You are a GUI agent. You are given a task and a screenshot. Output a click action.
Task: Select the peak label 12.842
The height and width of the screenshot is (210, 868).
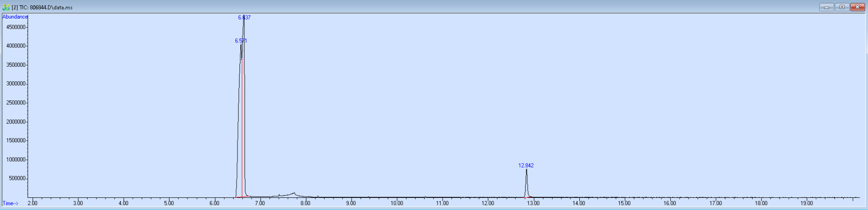tap(526, 166)
